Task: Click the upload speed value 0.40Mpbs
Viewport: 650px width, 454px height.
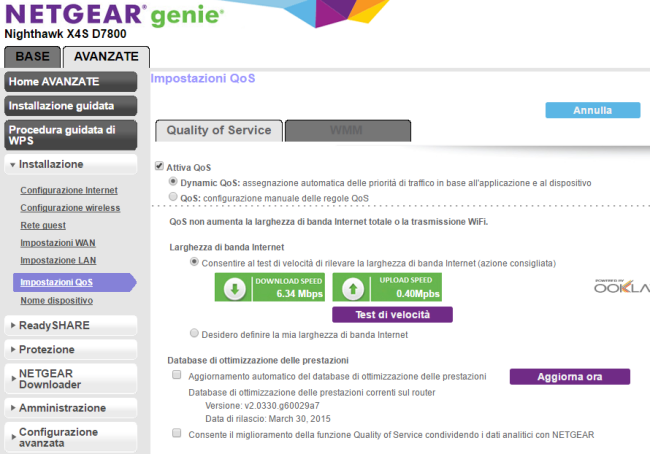Action: pos(417,294)
